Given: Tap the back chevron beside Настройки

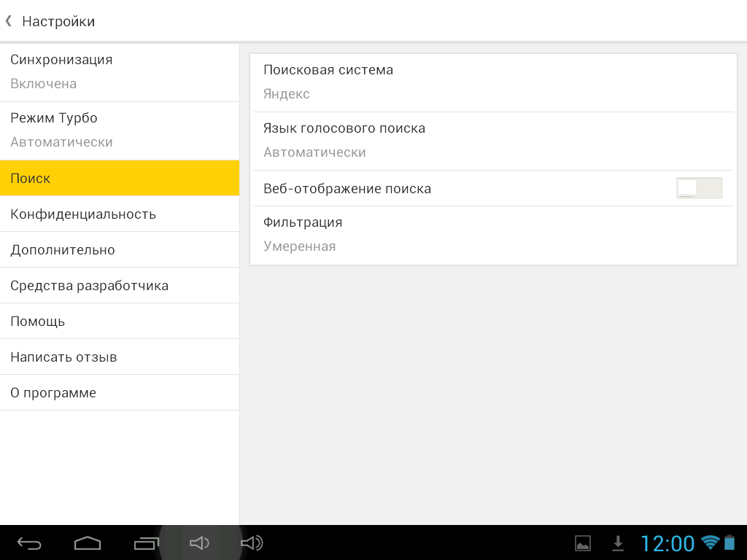Looking at the screenshot, I should pos(9,21).
